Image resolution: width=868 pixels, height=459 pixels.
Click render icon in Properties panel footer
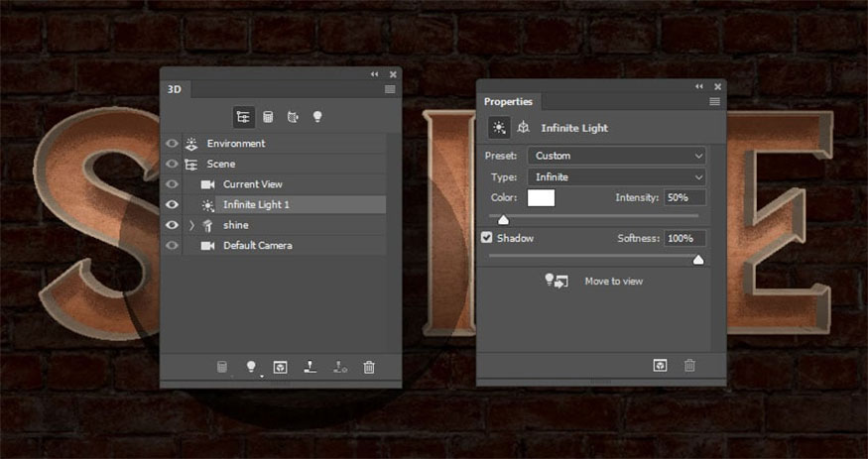(x=660, y=366)
